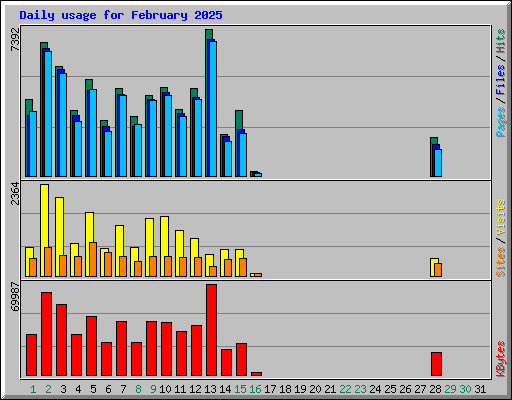
Task: Select day 2 on the date axis
Action: pos(48,389)
